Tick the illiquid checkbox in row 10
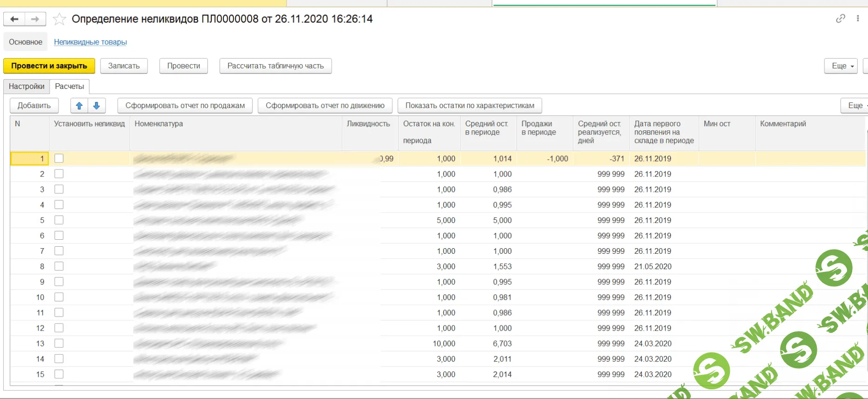 point(59,297)
